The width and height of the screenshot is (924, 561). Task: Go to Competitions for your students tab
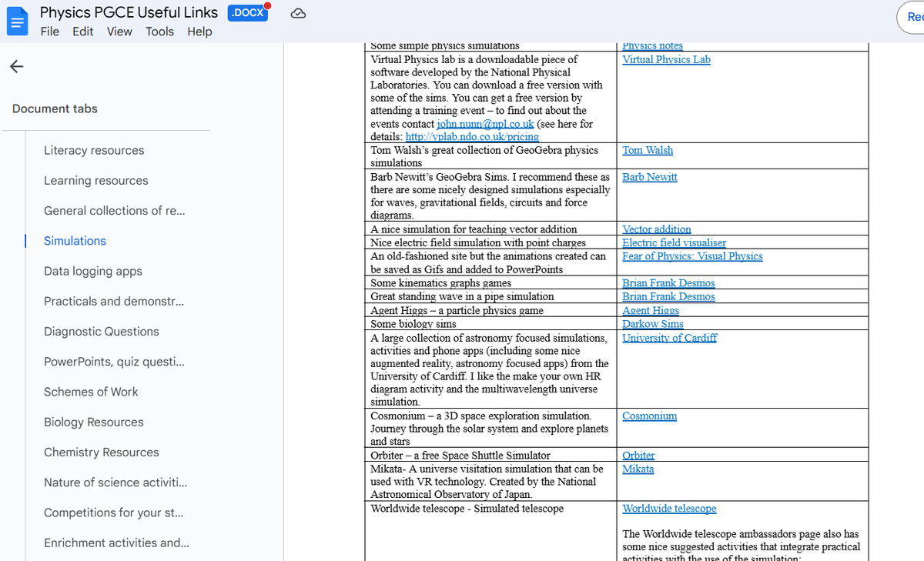[x=113, y=513]
